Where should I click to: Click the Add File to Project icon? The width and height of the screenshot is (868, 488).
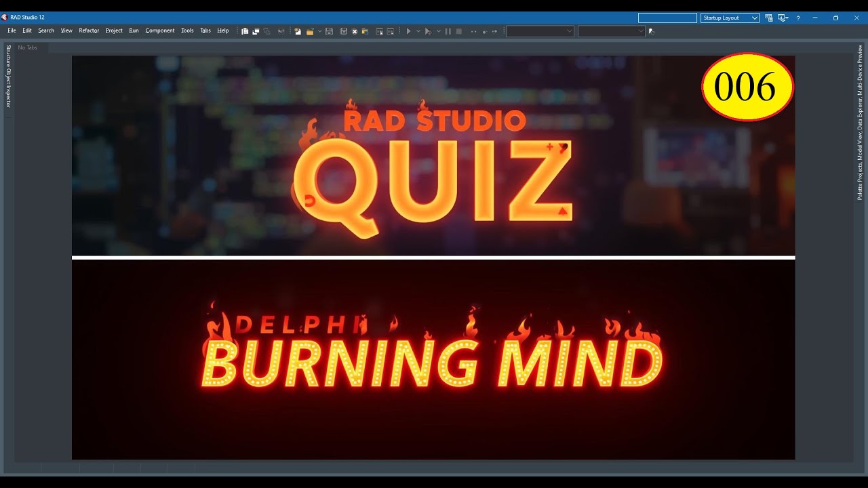coord(380,31)
